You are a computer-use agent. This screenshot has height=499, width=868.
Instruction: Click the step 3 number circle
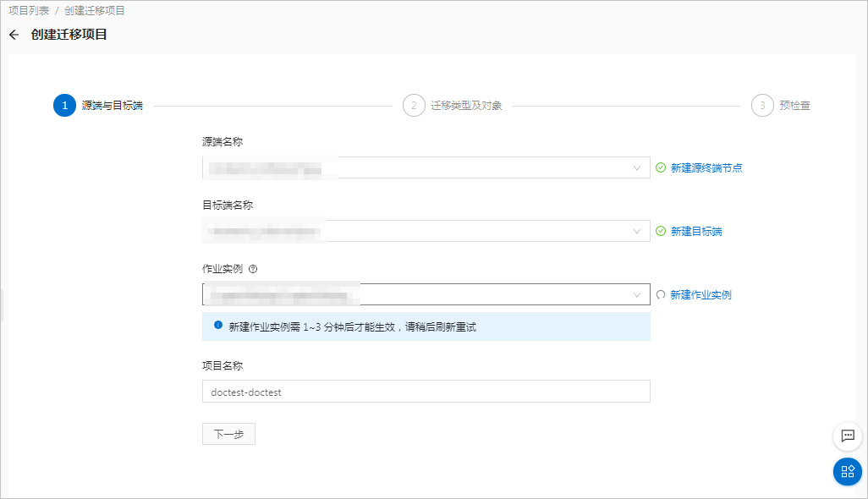click(762, 106)
